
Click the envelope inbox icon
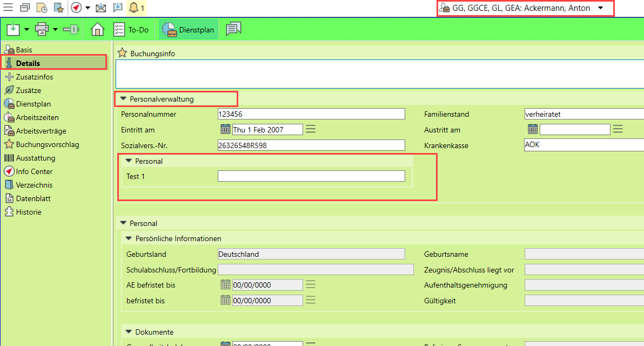click(x=101, y=8)
